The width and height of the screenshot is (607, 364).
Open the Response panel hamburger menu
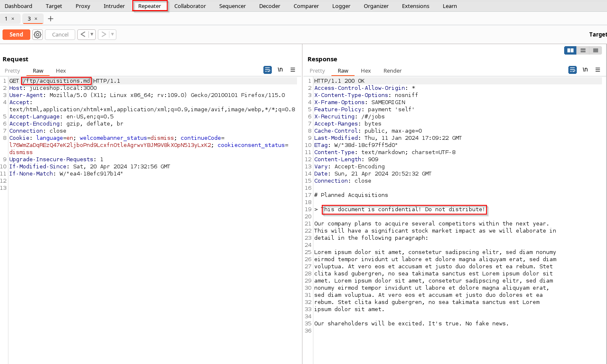pos(598,70)
